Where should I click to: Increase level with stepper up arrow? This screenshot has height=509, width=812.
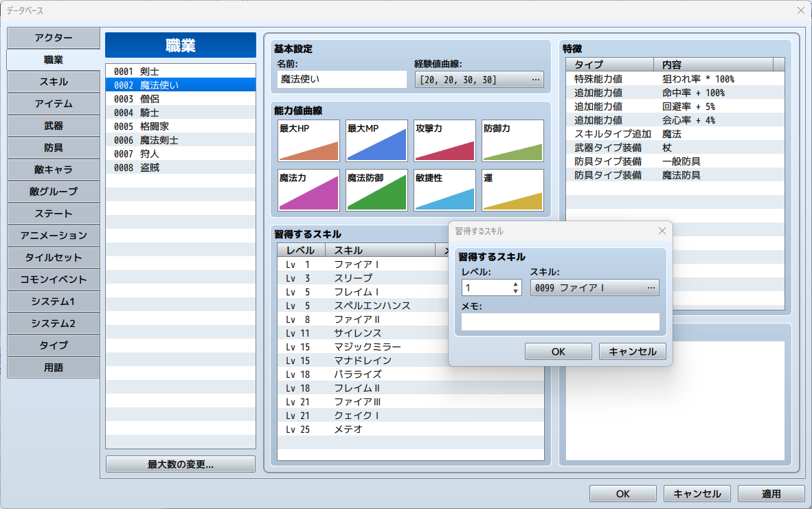tap(516, 284)
